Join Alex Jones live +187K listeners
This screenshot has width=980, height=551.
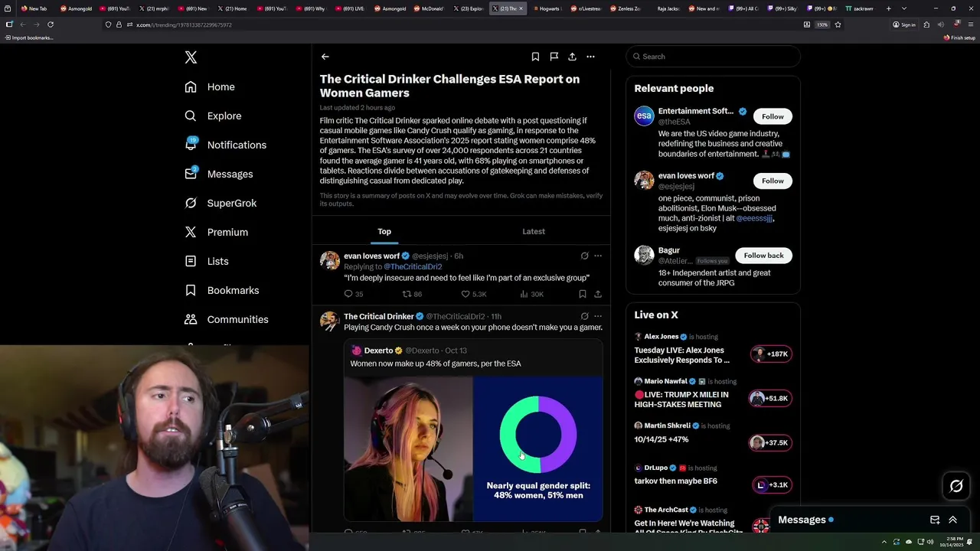[x=769, y=354]
